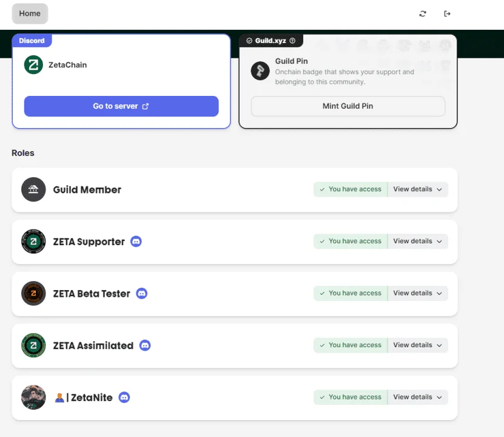Image resolution: width=504 pixels, height=437 pixels.
Task: Click You have access badge for ZETA Assimilated
Action: coord(351,345)
